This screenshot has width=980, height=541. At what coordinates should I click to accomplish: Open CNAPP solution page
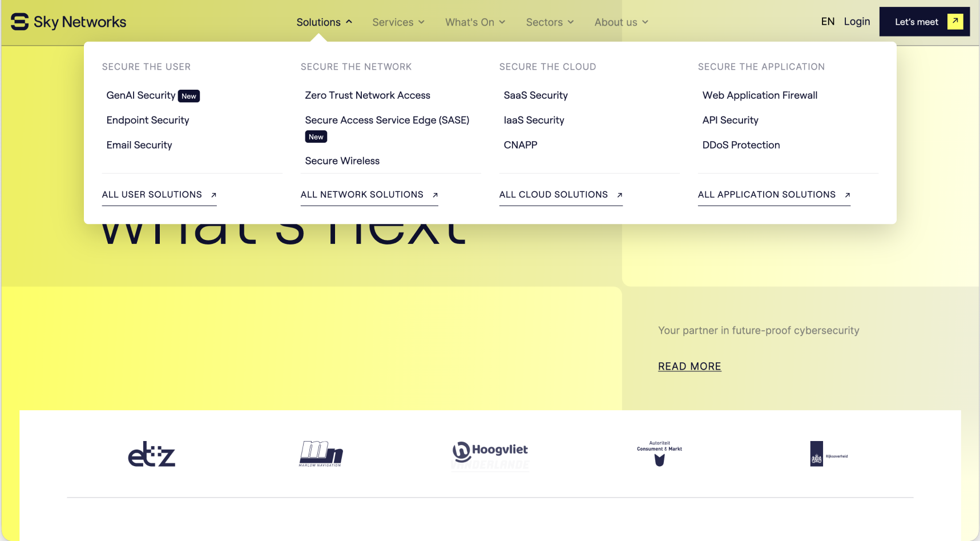[x=521, y=145]
